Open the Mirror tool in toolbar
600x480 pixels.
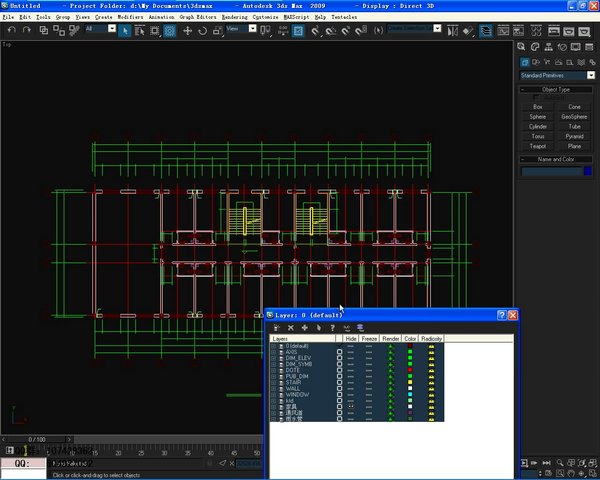click(x=452, y=31)
